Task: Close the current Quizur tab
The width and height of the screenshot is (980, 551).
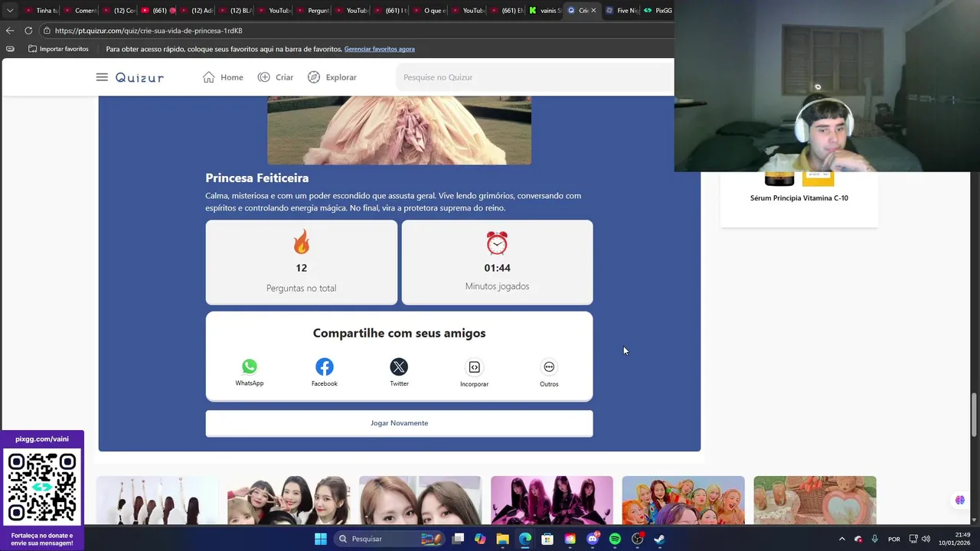Action: (593, 11)
